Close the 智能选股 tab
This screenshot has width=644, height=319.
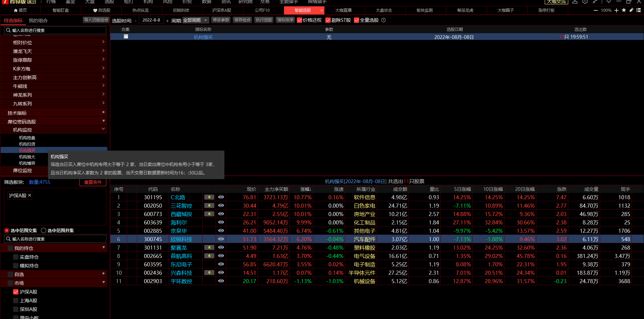pos(322,10)
